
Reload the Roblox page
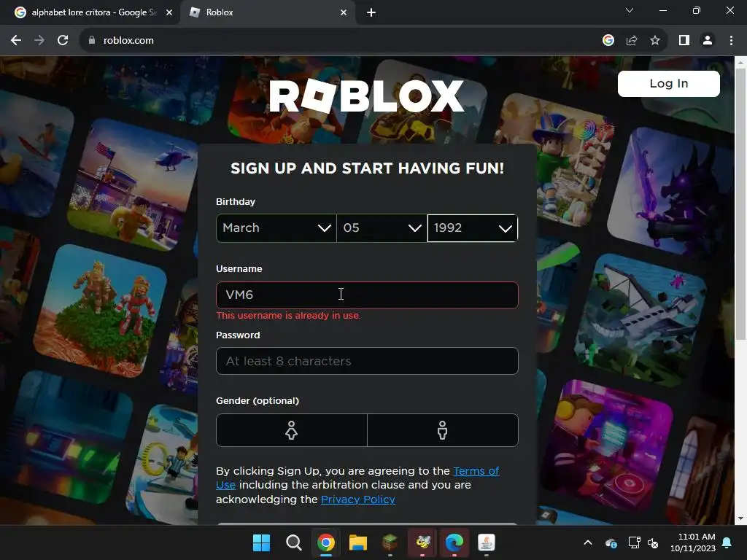(63, 41)
